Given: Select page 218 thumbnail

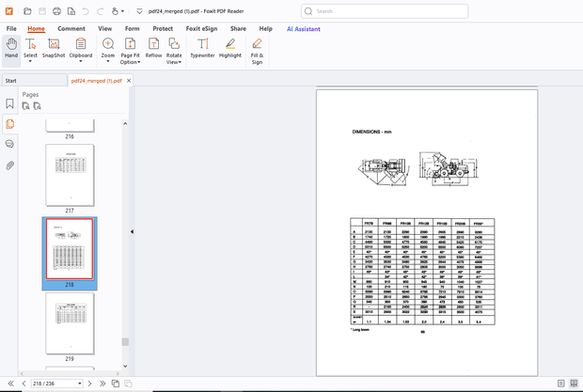Looking at the screenshot, I should point(70,248).
